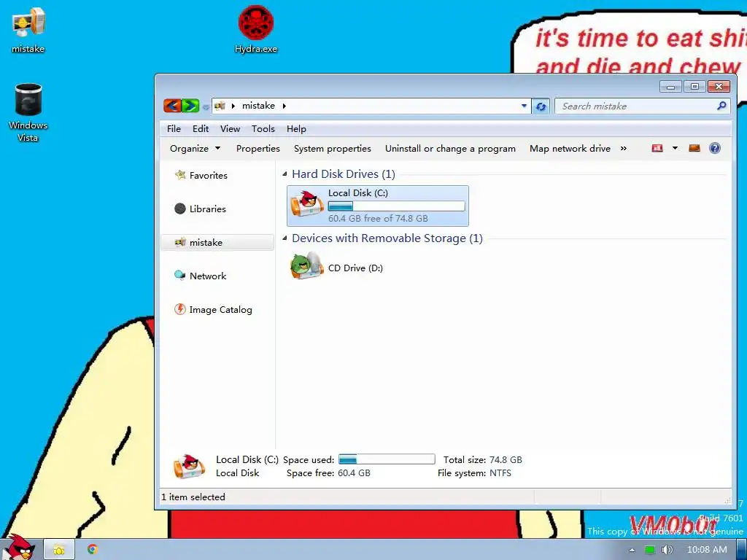Screen dimensions: 747x560
Task: Open the File menu
Action: coord(174,128)
